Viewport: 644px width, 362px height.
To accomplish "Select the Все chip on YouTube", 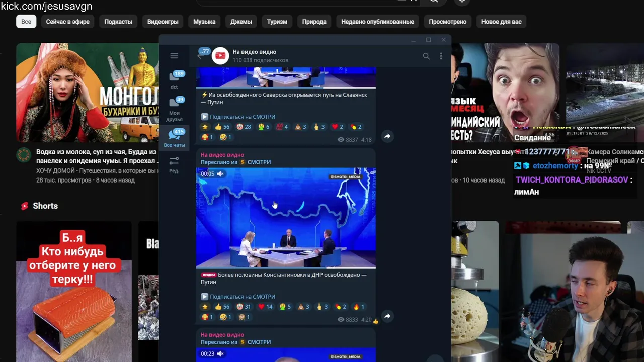I will point(26,22).
